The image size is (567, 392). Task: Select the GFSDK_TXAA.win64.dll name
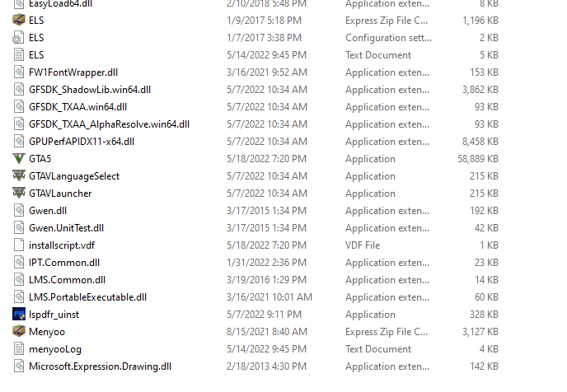[77, 107]
